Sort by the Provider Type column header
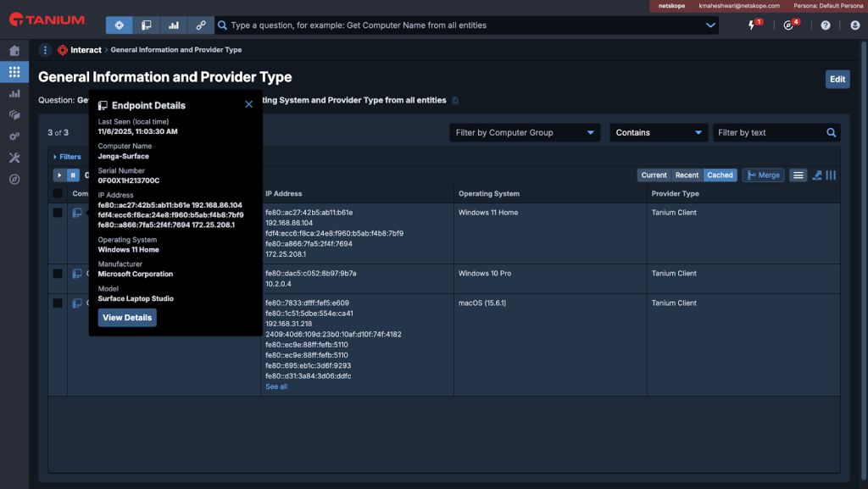Image resolution: width=868 pixels, height=489 pixels. (675, 193)
